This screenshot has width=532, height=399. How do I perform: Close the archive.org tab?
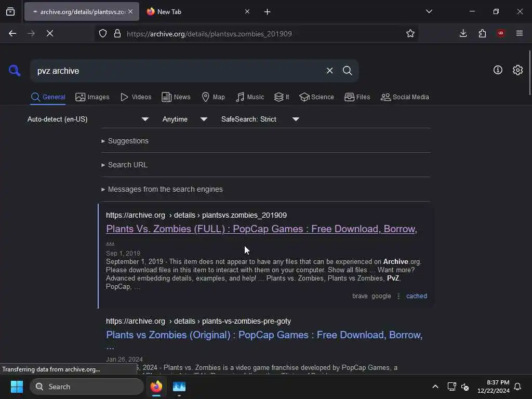(130, 11)
